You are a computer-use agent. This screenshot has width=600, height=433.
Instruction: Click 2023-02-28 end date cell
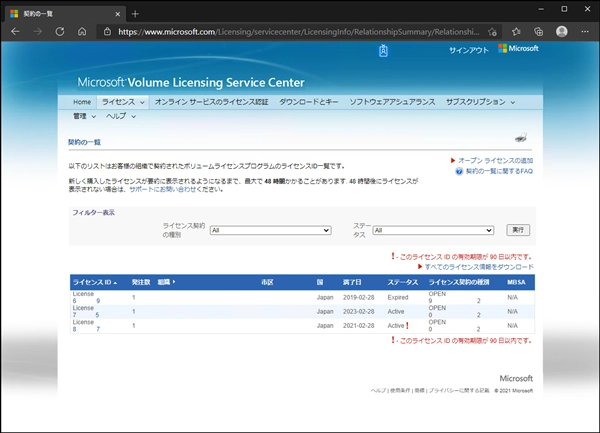[359, 312]
